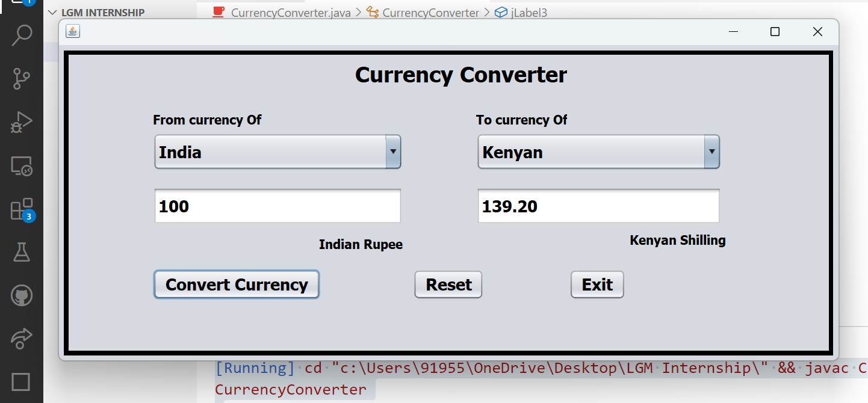The width and height of the screenshot is (868, 403).
Task: Open the Testing beaker panel
Action: [22, 252]
